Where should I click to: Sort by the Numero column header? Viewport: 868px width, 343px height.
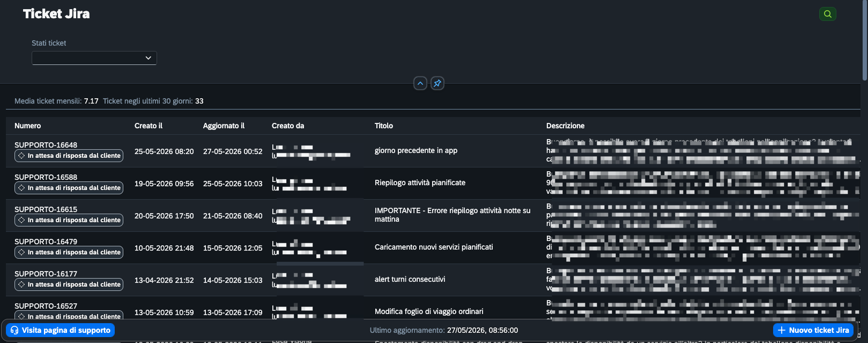click(28, 126)
